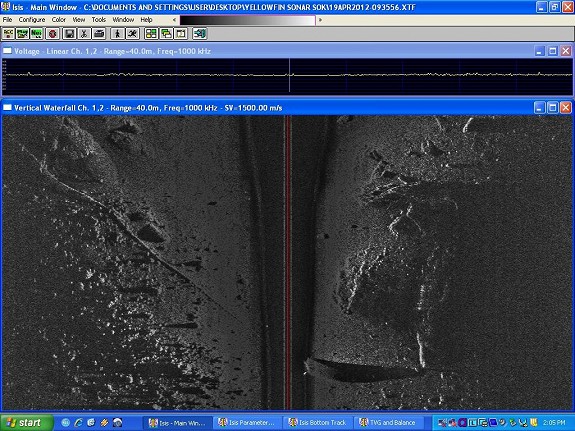Screen dimensions: 575x431
Task: Open the Tools menu
Action: click(99, 19)
